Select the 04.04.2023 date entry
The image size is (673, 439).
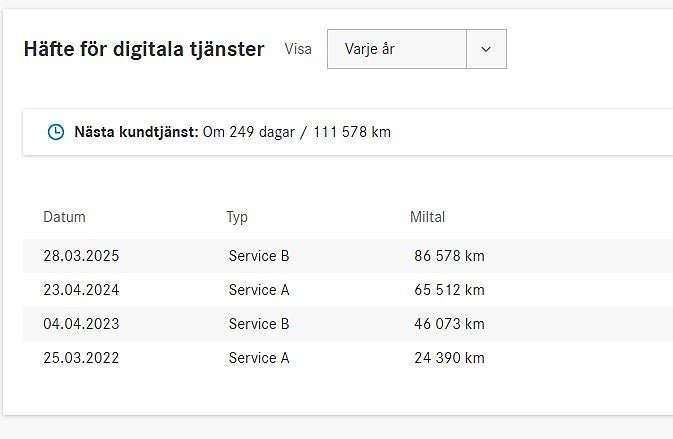[x=81, y=324]
